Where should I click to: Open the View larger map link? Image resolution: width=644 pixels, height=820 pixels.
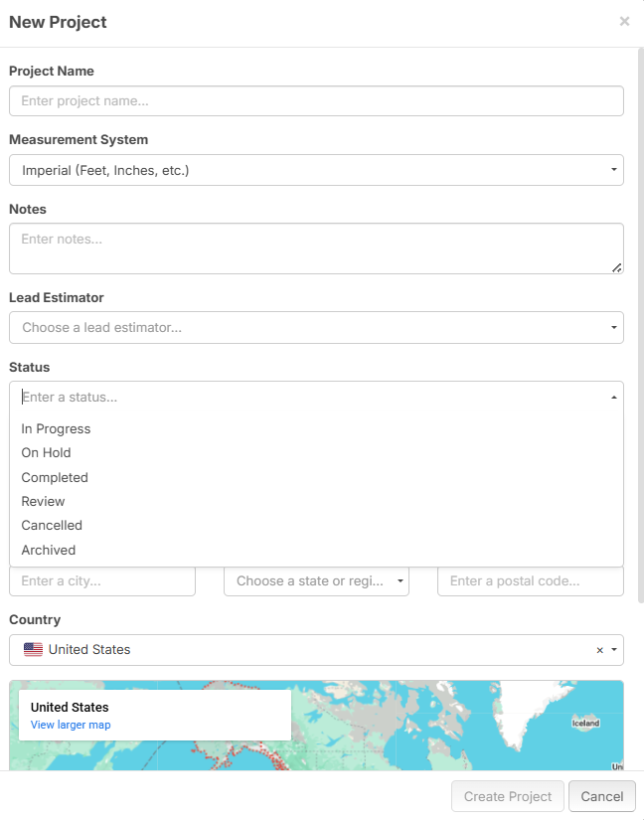pos(71,726)
